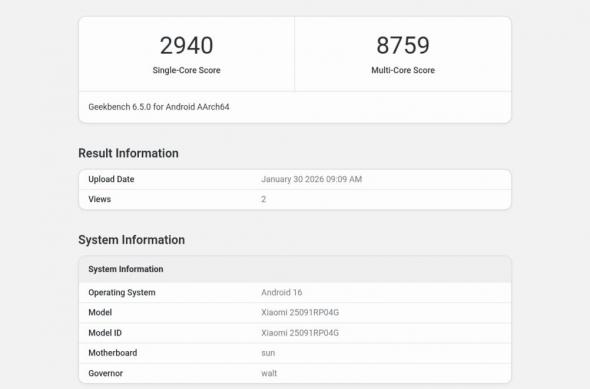
Task: Click the System Information table header row
Action: [x=295, y=269]
